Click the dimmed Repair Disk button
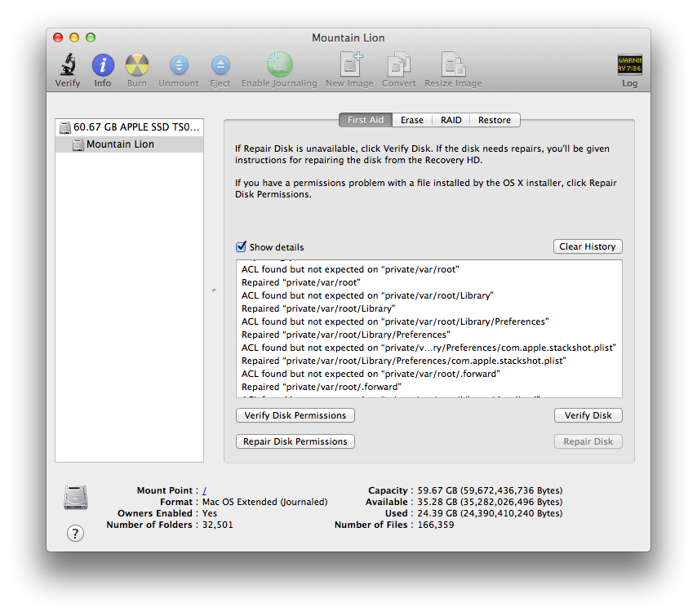The image size is (697, 616). [x=588, y=441]
